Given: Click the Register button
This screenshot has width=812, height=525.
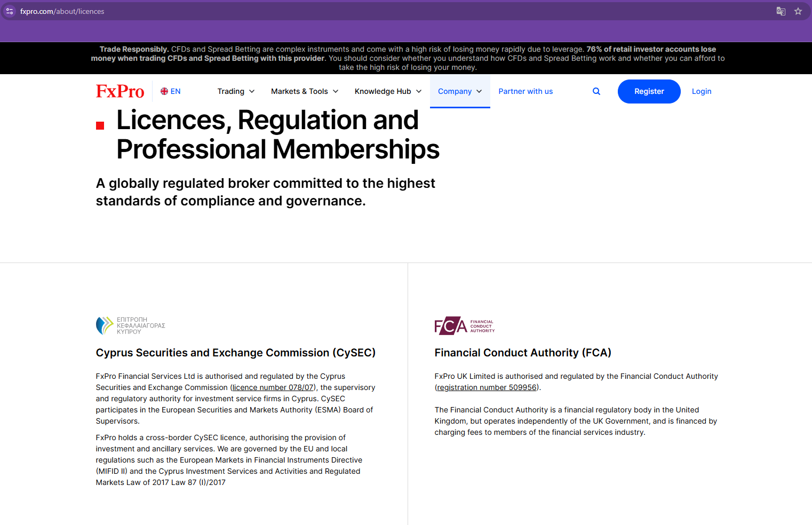Looking at the screenshot, I should coord(649,91).
